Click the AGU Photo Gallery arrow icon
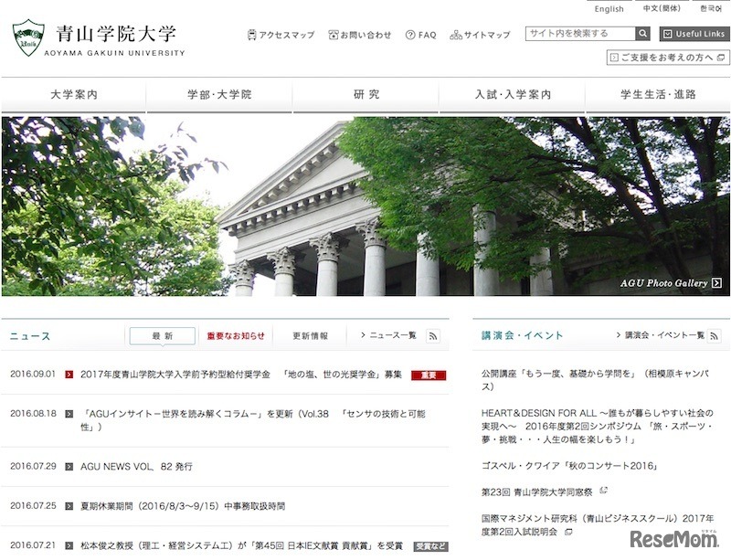The height and width of the screenshot is (560, 731). 717,283
